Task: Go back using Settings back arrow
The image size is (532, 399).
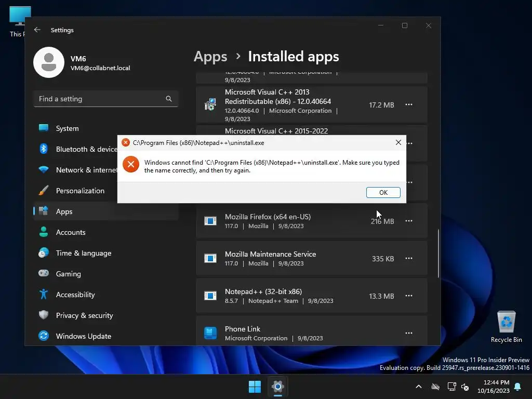Action: (x=37, y=30)
